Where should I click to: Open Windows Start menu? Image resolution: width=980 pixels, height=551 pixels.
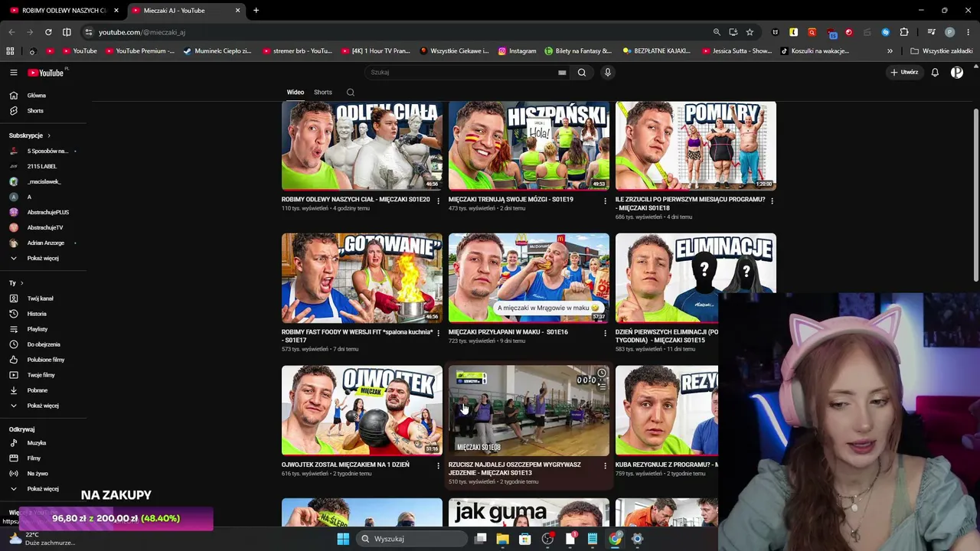pyautogui.click(x=343, y=539)
